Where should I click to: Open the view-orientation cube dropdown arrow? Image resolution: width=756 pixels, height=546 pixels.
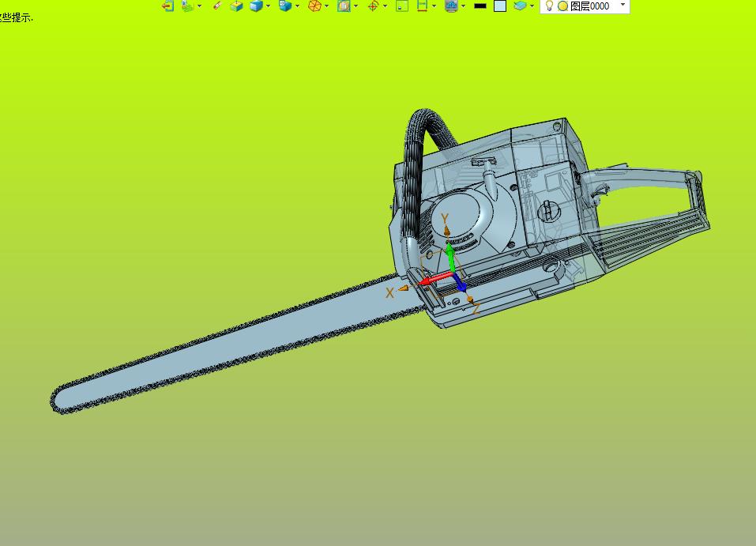pos(297,6)
